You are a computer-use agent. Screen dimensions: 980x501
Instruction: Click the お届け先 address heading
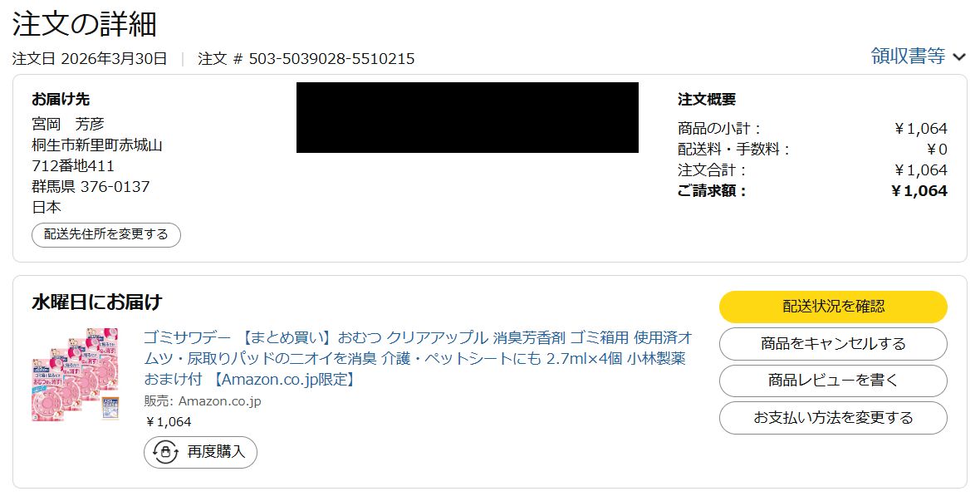point(61,100)
